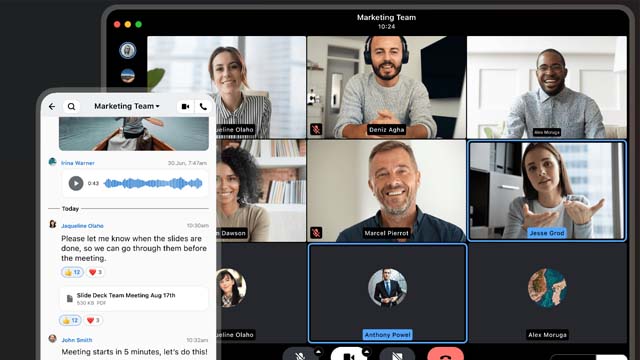Click the muted mic icon on Deniz Agha's tile
Screen dimensions: 640x360
point(316,129)
